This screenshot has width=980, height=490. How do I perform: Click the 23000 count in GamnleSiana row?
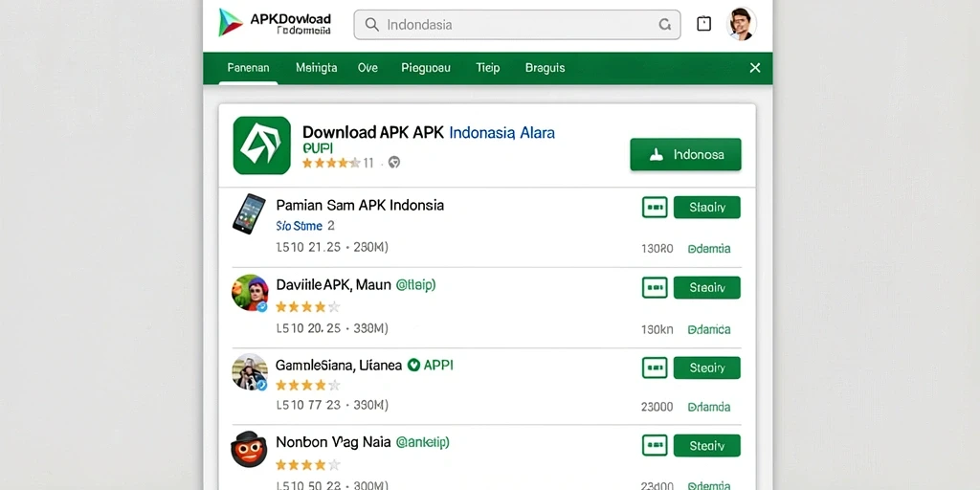[x=657, y=407]
